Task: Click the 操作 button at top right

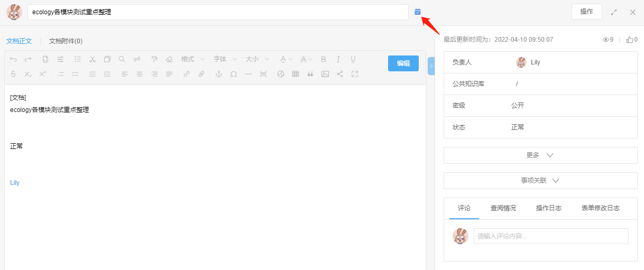Action: click(586, 12)
